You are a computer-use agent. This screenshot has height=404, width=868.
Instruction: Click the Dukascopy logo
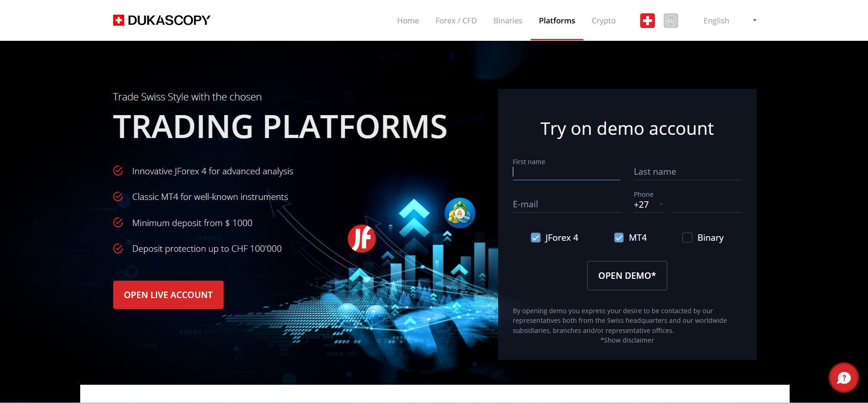[161, 20]
